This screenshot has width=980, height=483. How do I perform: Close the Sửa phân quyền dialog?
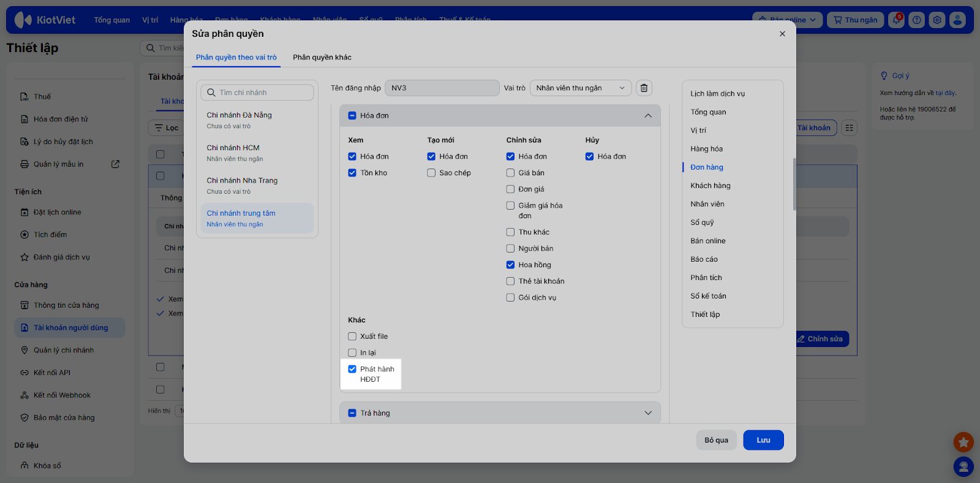pyautogui.click(x=782, y=34)
